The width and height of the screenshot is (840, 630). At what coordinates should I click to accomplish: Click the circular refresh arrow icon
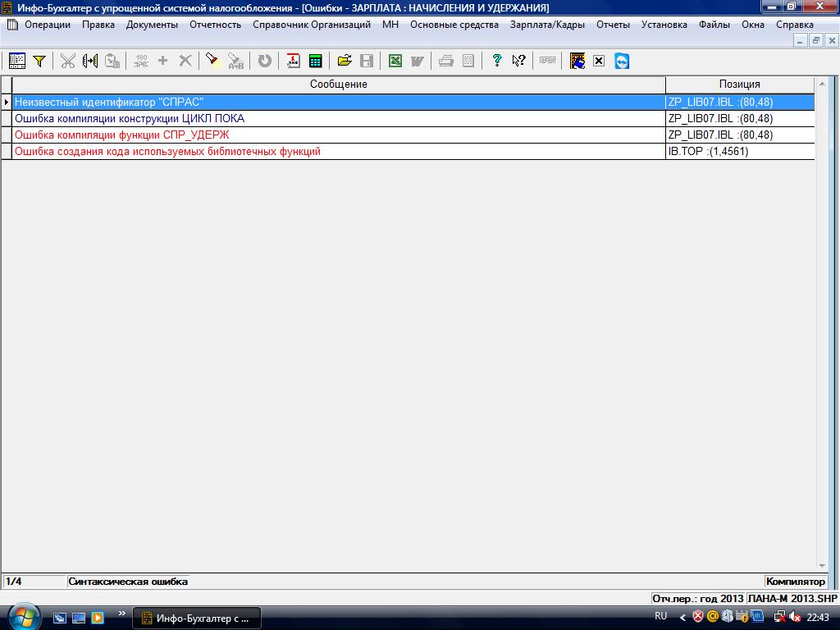(x=264, y=61)
